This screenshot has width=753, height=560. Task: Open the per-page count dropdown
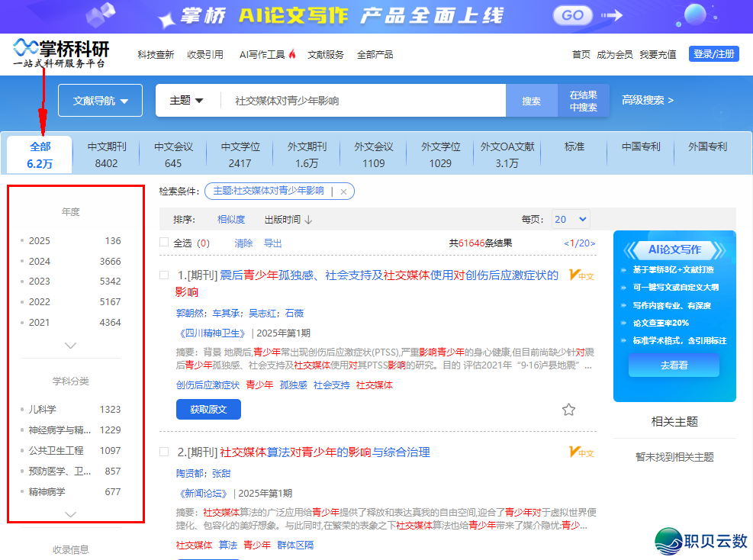(x=571, y=220)
